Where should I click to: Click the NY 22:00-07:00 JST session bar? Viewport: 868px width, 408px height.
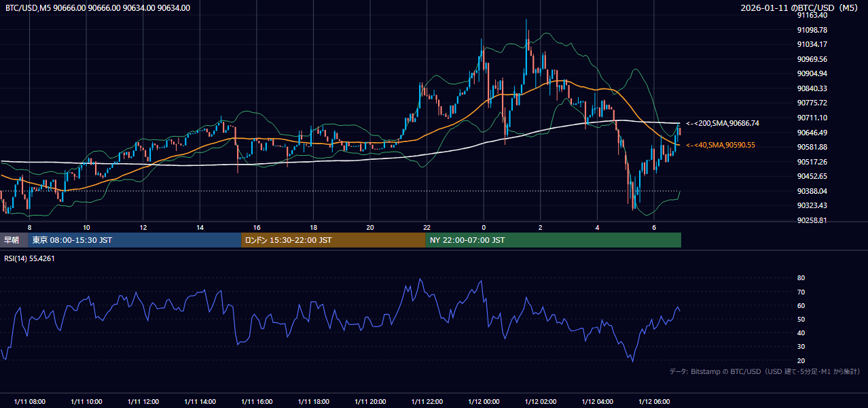554,240
